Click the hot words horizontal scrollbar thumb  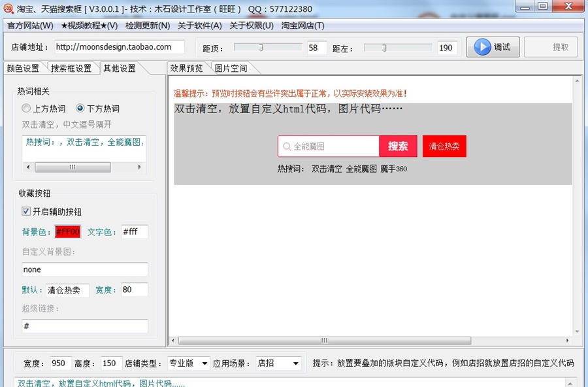pos(73,167)
